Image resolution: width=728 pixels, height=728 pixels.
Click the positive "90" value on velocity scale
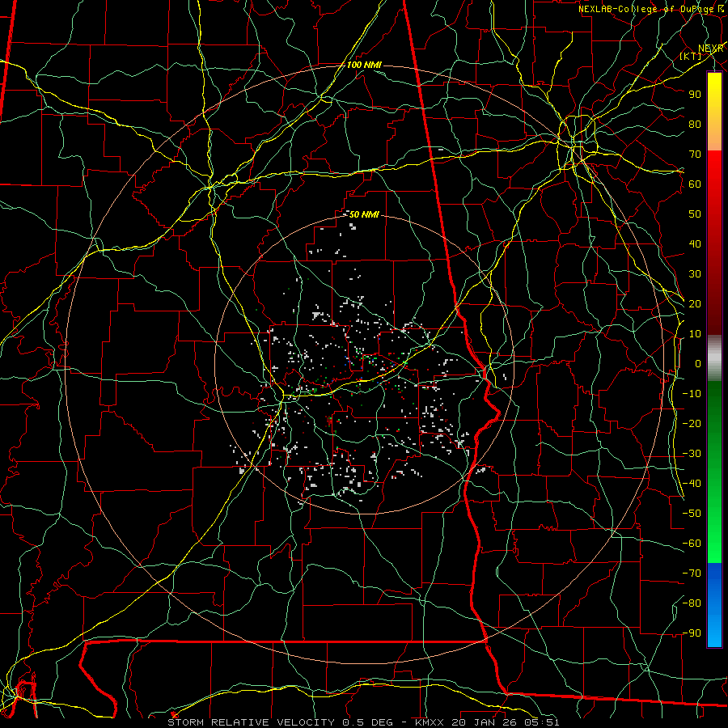pyautogui.click(x=695, y=95)
